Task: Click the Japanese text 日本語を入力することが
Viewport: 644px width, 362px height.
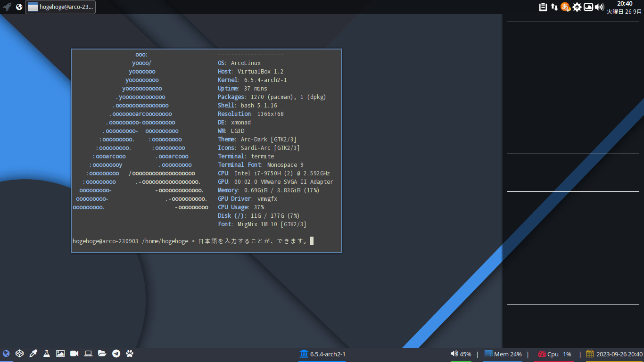Action: coord(234,241)
